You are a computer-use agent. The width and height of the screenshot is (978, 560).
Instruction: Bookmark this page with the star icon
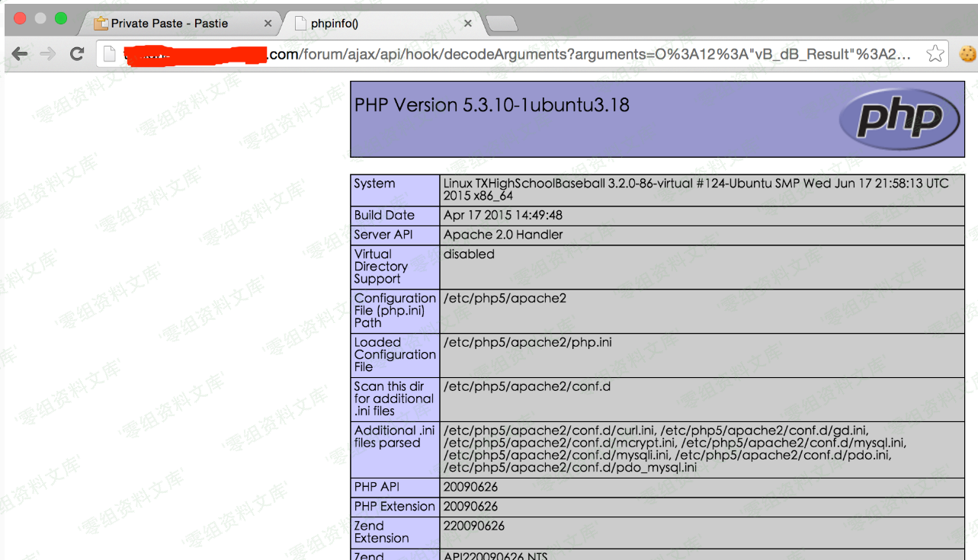[935, 53]
